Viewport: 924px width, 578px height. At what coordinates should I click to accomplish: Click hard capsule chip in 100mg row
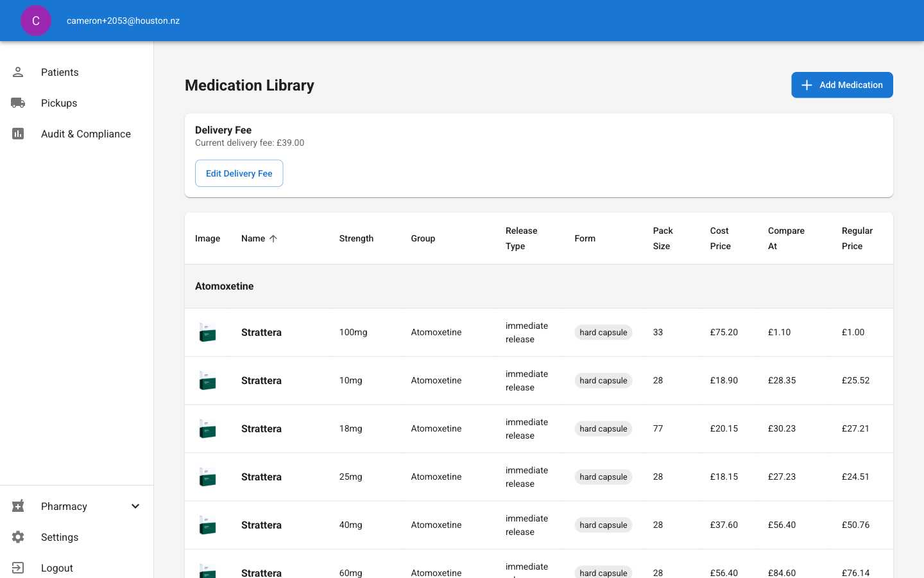(x=603, y=332)
